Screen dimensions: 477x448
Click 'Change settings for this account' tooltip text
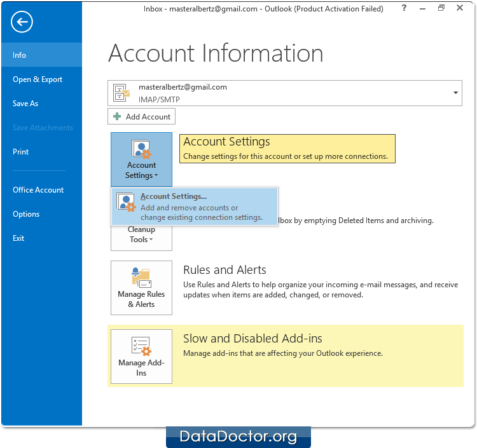pyautogui.click(x=286, y=156)
